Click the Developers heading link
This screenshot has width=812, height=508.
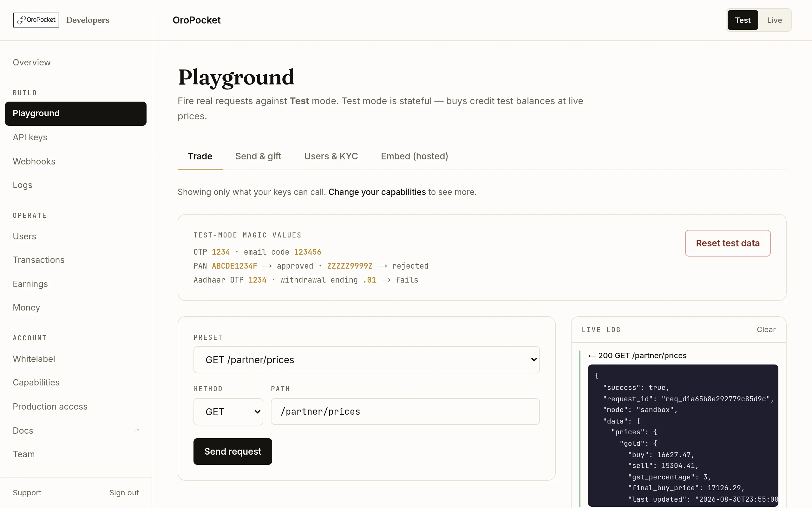point(88,20)
